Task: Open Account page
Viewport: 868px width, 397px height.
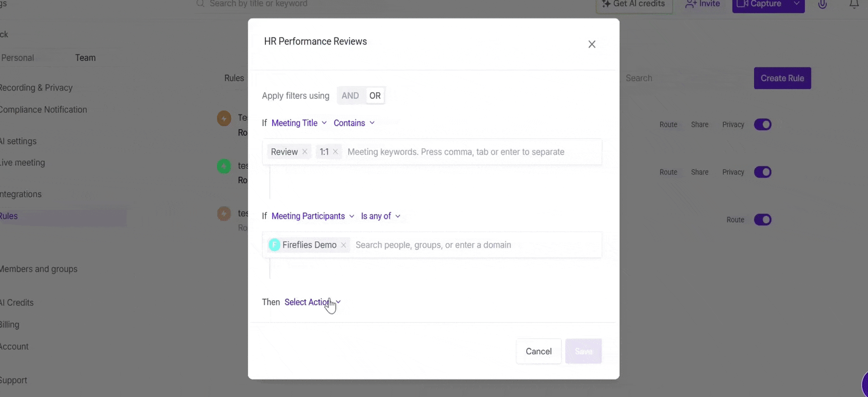Action: point(14,346)
